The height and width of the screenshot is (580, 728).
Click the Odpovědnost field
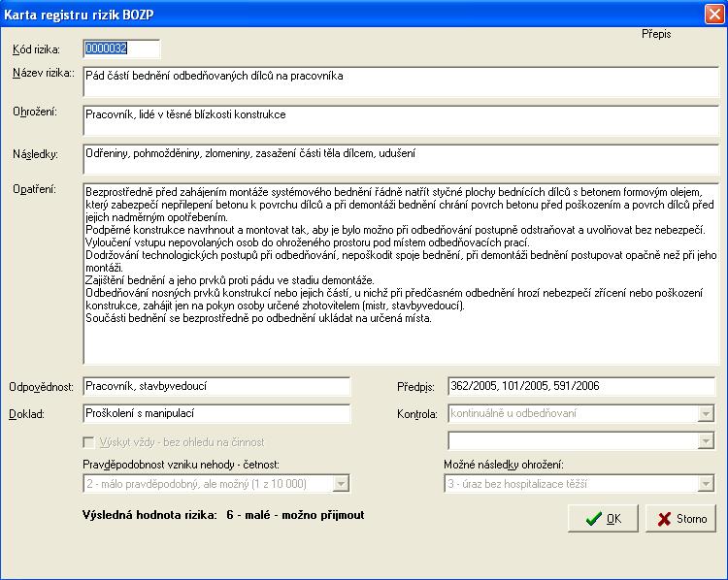pyautogui.click(x=216, y=386)
